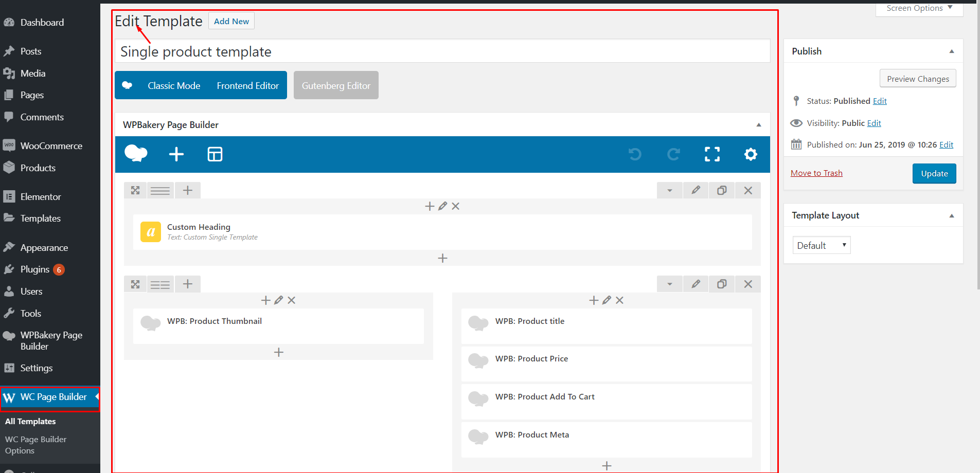
Task: Toggle the product row's collapse arrow
Action: (x=669, y=284)
